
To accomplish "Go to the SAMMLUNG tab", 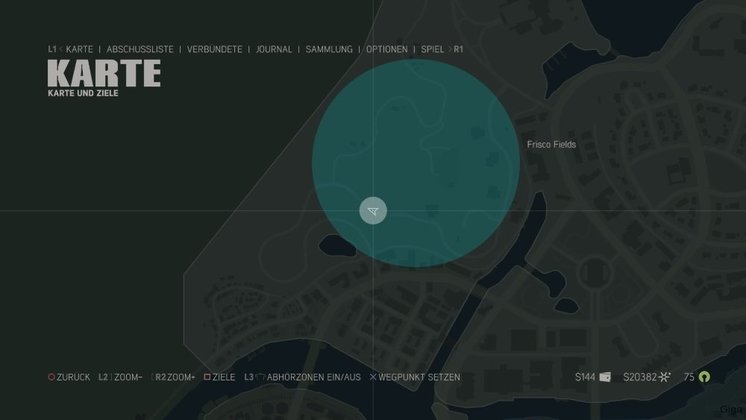I will click(x=329, y=49).
